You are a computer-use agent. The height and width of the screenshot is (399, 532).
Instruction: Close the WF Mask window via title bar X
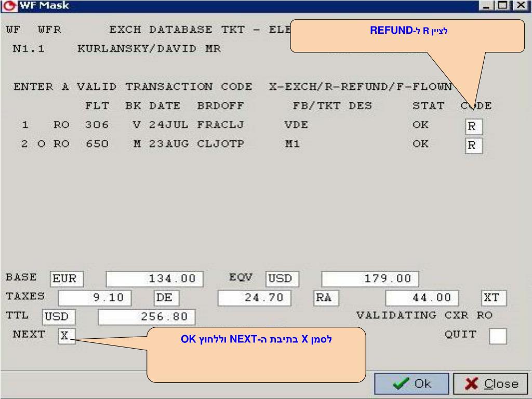click(x=521, y=5)
